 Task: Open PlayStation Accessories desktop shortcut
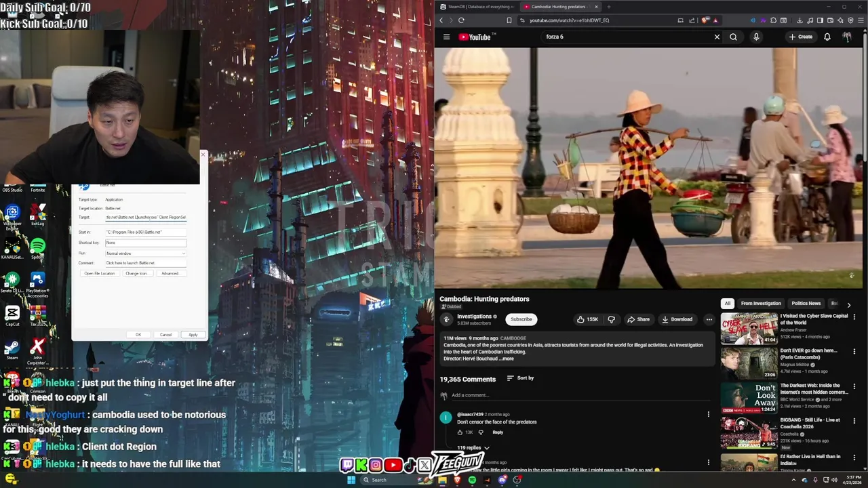click(37, 285)
